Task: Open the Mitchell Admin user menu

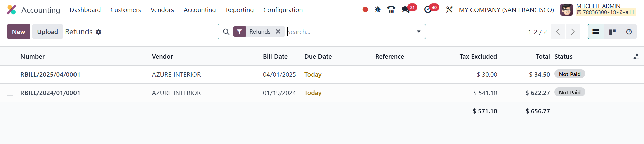Action: tap(598, 10)
